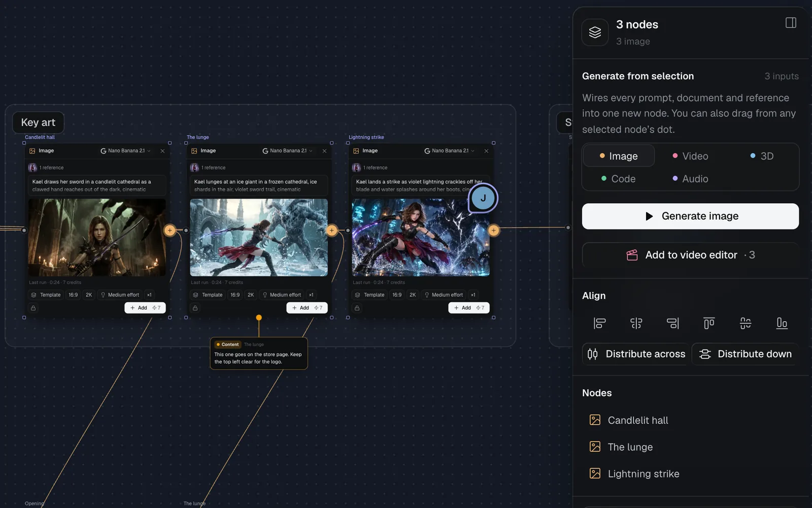This screenshot has height=508, width=812.
Task: Open Medium effort selector on Candlelit hall node
Action: [120, 295]
